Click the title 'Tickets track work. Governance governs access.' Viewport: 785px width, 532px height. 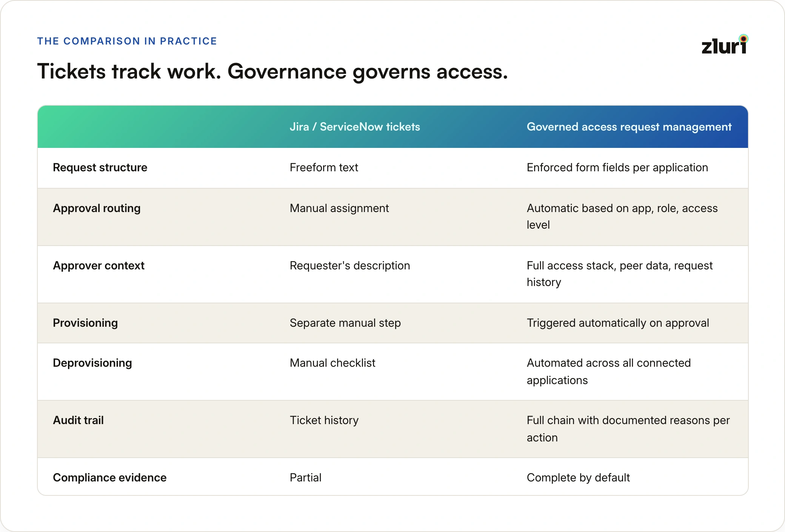pyautogui.click(x=272, y=71)
